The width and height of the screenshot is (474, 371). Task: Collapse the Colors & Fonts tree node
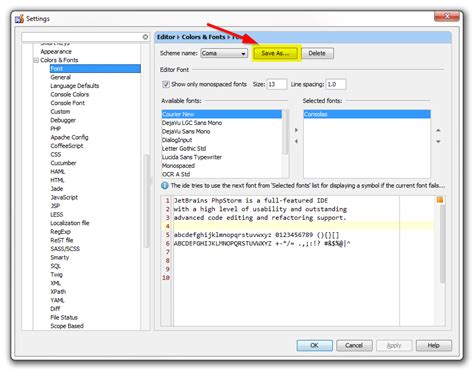point(36,60)
